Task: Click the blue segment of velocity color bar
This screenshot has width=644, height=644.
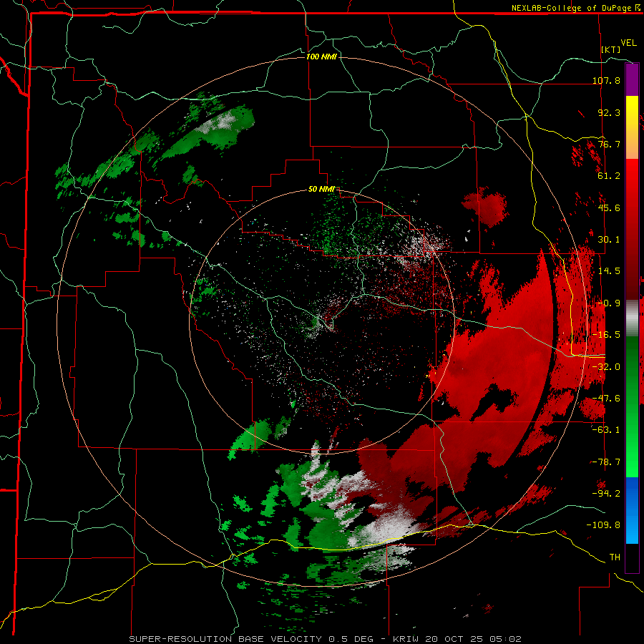Action: (632, 510)
